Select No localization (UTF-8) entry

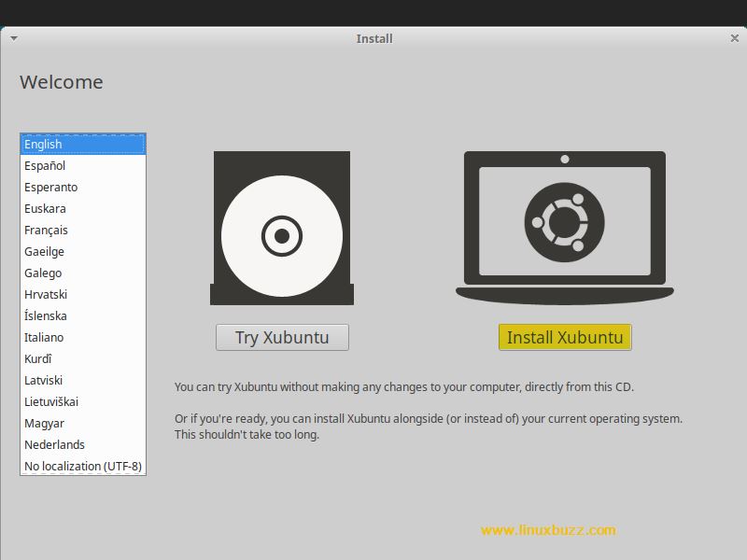coord(83,466)
